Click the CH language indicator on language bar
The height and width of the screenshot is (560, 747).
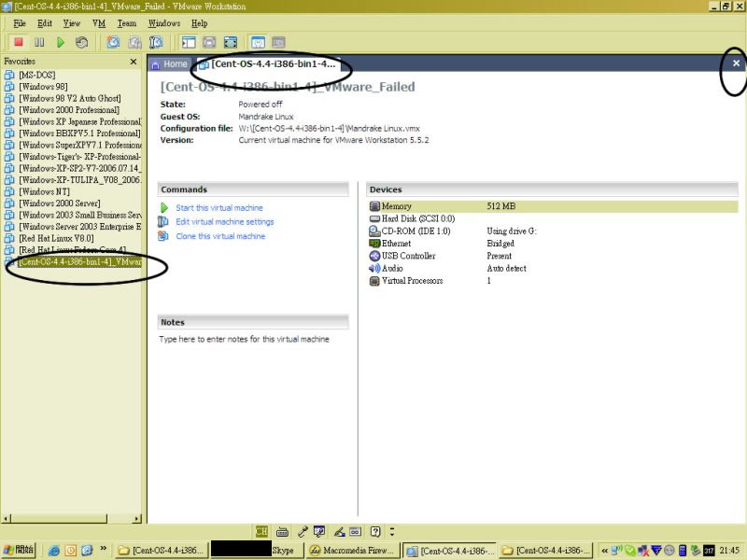tap(261, 531)
